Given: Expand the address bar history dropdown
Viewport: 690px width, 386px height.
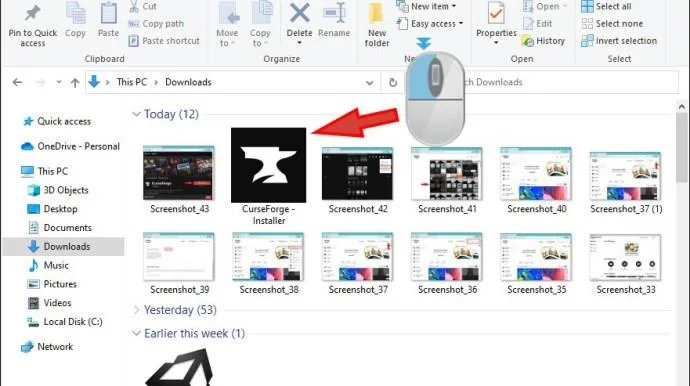Looking at the screenshot, I should tap(369, 82).
